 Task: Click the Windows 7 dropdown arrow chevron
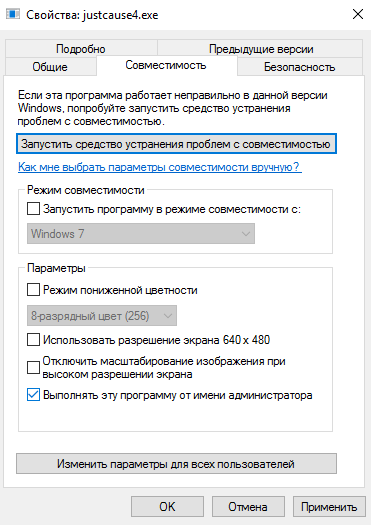pyautogui.click(x=246, y=234)
